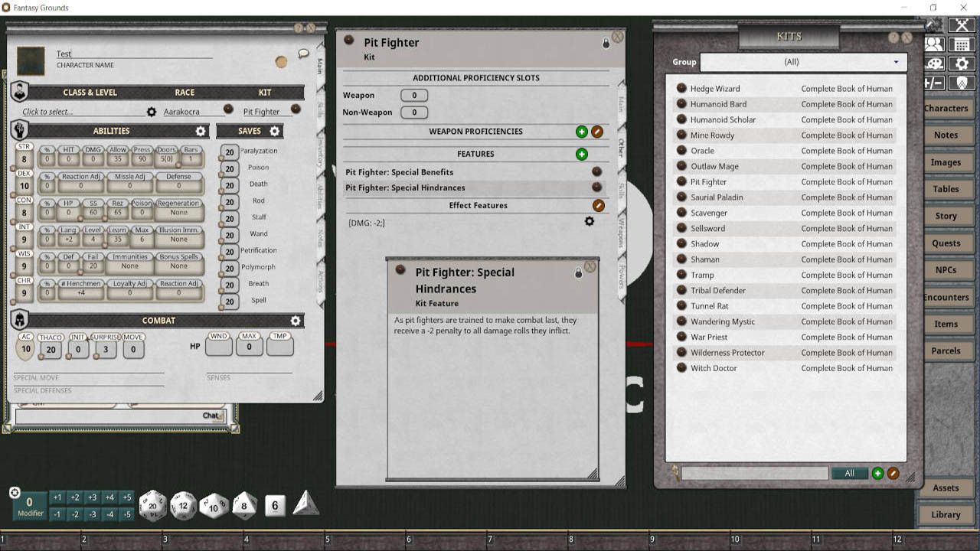Image resolution: width=980 pixels, height=551 pixels.
Task: Open the Options gear icon
Action: [962, 64]
